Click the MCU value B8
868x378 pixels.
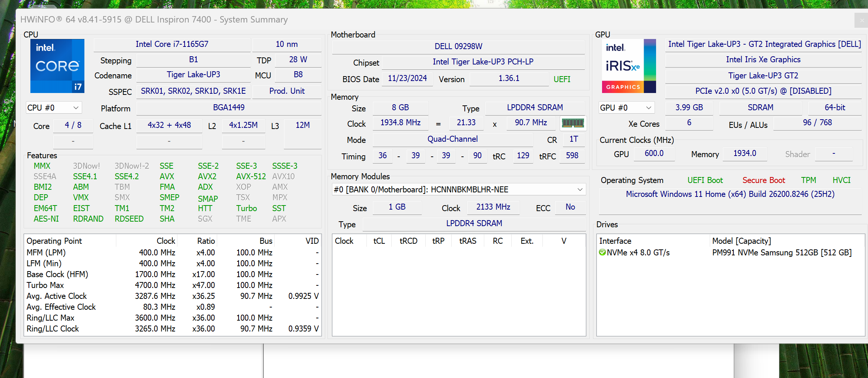click(298, 75)
